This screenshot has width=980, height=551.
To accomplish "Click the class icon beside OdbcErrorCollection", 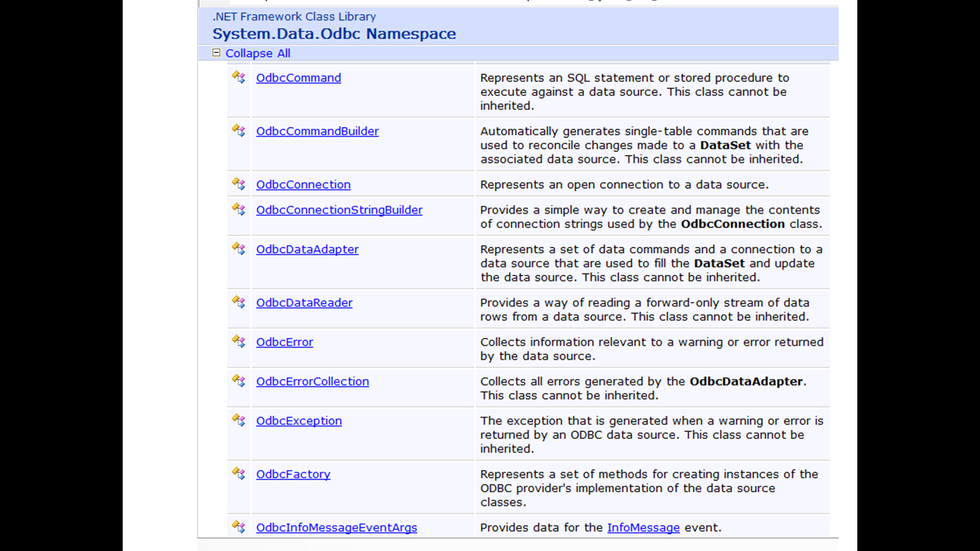I will pyautogui.click(x=239, y=380).
